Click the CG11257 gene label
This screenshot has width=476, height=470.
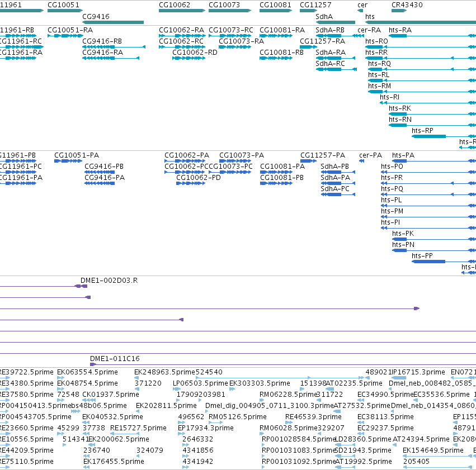pos(315,5)
